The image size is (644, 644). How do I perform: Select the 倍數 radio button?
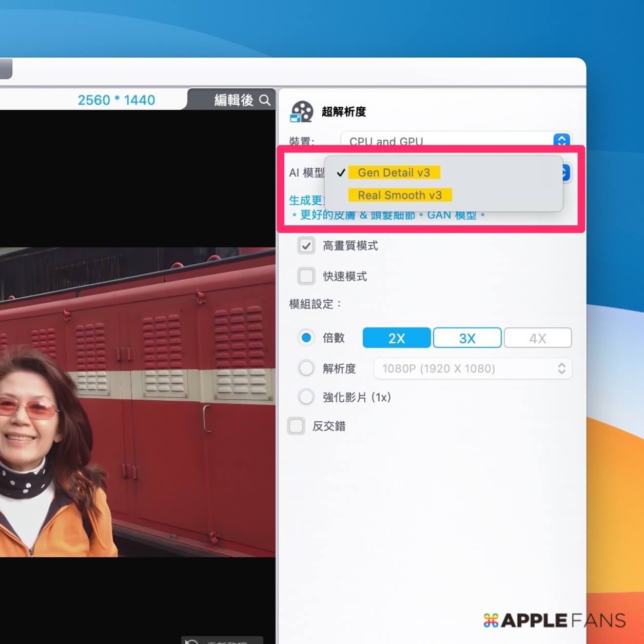pos(306,338)
